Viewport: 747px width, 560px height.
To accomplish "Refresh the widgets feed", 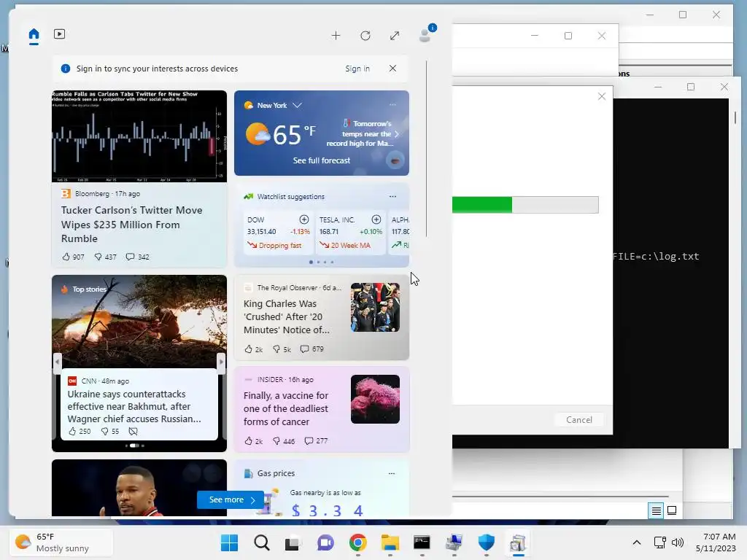I will (x=365, y=36).
